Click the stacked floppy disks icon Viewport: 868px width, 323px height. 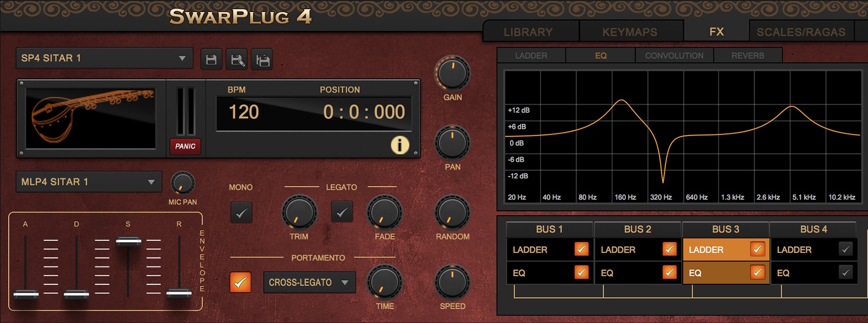(x=262, y=59)
